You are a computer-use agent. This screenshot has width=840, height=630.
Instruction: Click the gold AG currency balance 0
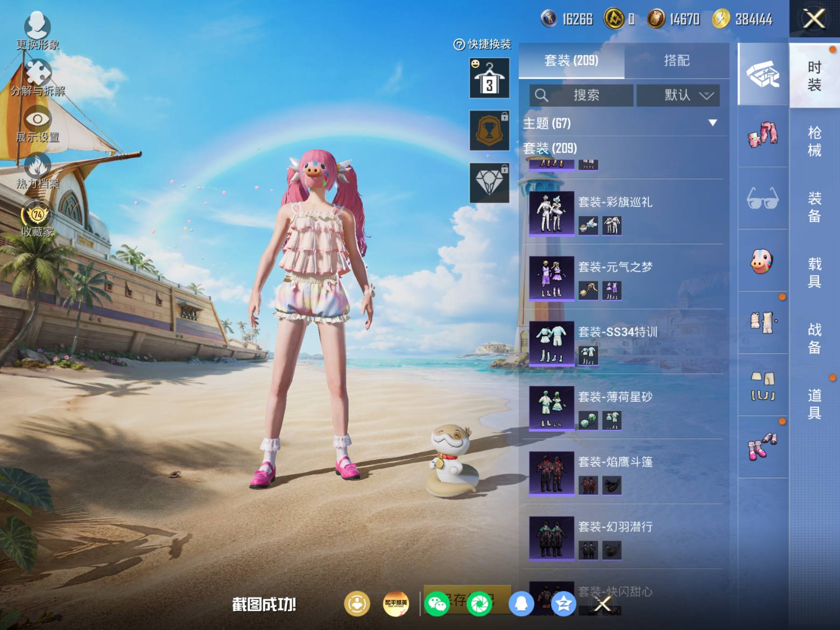click(x=620, y=19)
